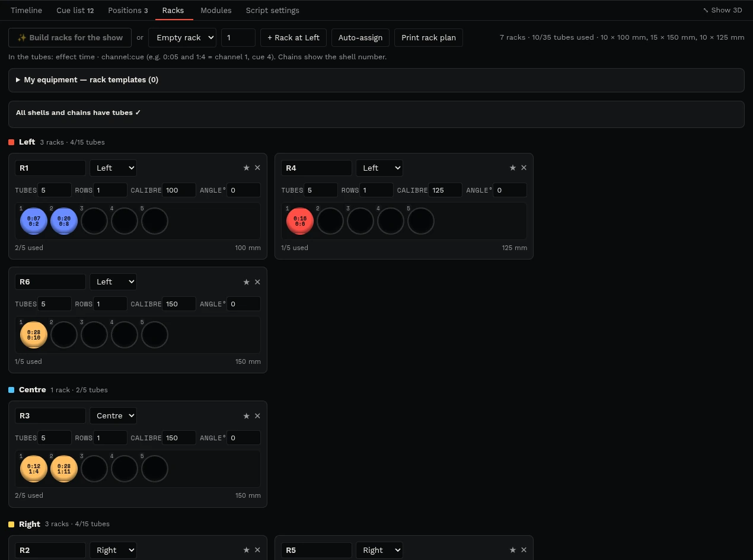
Task: Close rack R6 with the X icon
Action: 257,282
